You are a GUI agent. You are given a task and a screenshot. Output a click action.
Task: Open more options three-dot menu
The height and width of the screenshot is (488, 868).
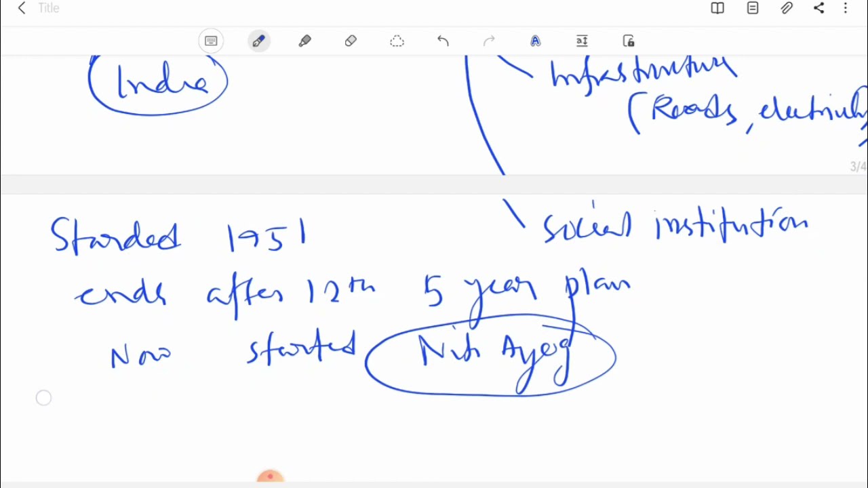pyautogui.click(x=846, y=8)
